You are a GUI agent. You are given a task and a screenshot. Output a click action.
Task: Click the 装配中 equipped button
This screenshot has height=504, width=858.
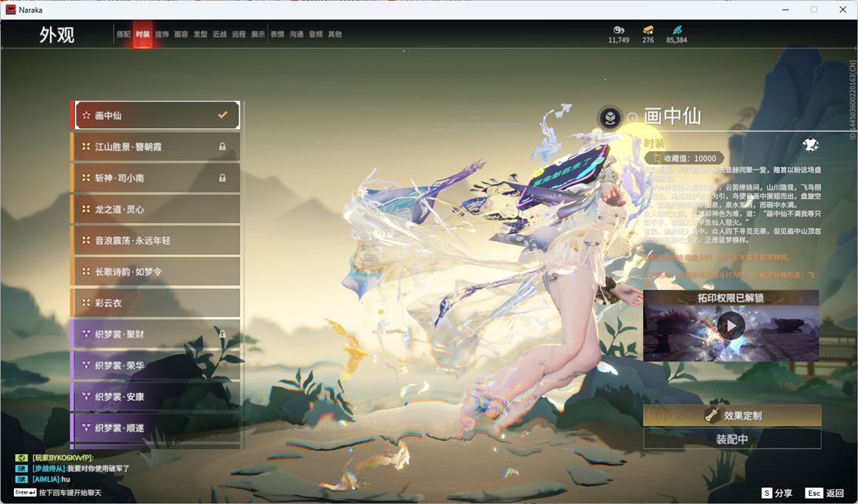click(x=732, y=439)
